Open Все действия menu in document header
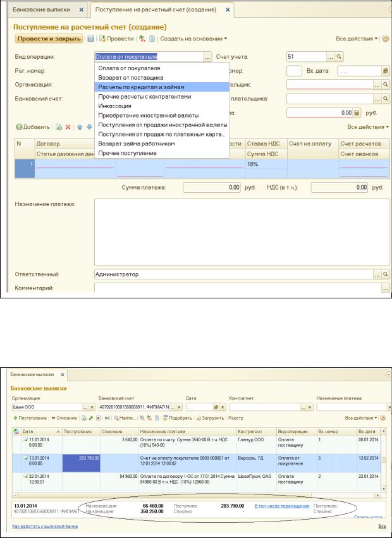392x538 pixels. click(x=357, y=39)
